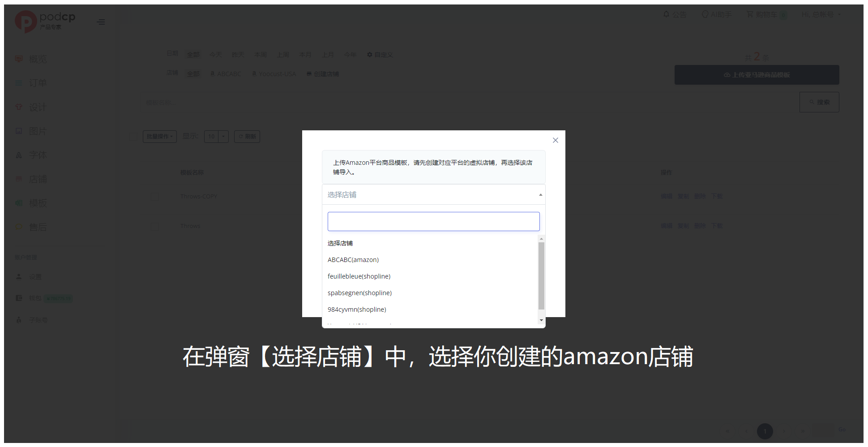The height and width of the screenshot is (447, 868).
Task: Open the 购物车 shopping cart
Action: point(767,15)
